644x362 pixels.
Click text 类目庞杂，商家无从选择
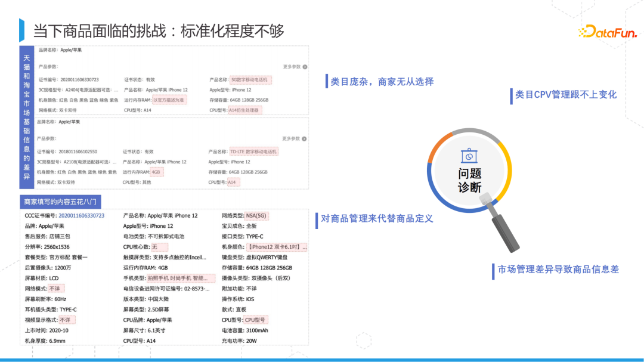click(x=382, y=82)
